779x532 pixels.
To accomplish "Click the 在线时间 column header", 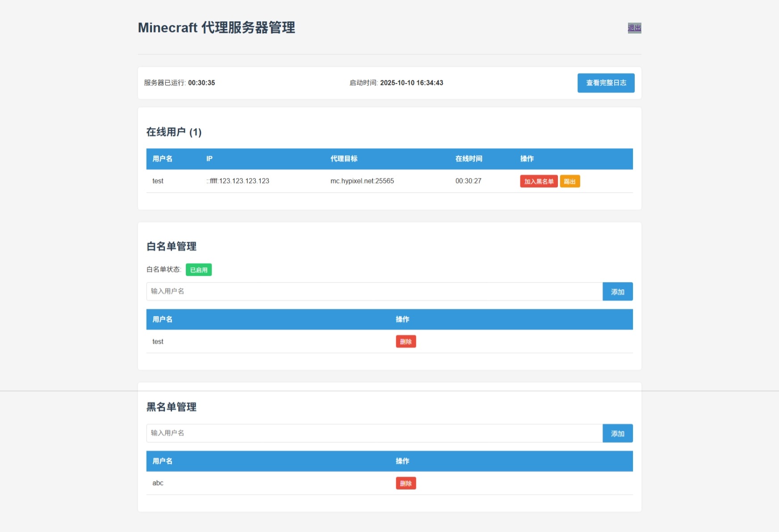I will (x=469, y=158).
